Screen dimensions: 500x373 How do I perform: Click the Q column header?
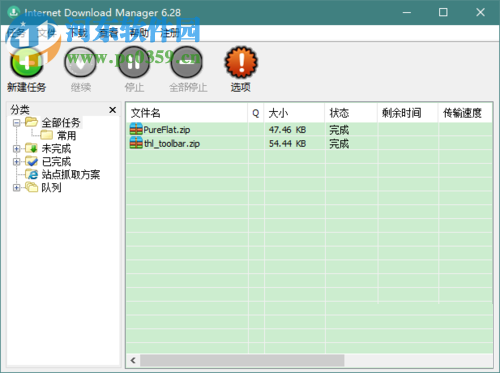pos(256,113)
